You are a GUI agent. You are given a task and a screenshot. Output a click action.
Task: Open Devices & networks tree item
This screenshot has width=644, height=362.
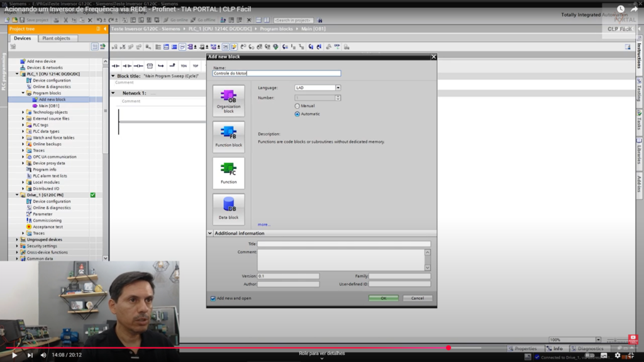[x=45, y=68]
